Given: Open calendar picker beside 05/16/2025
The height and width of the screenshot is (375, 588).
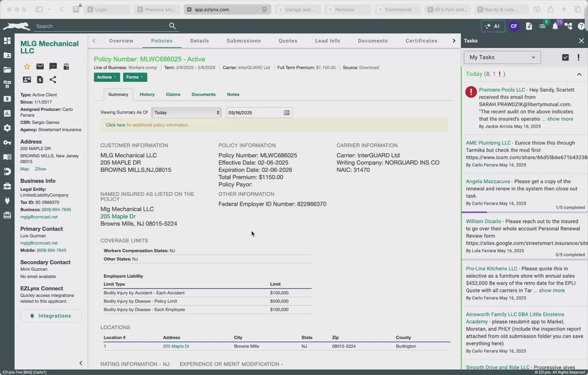Looking at the screenshot, I should pos(287,113).
